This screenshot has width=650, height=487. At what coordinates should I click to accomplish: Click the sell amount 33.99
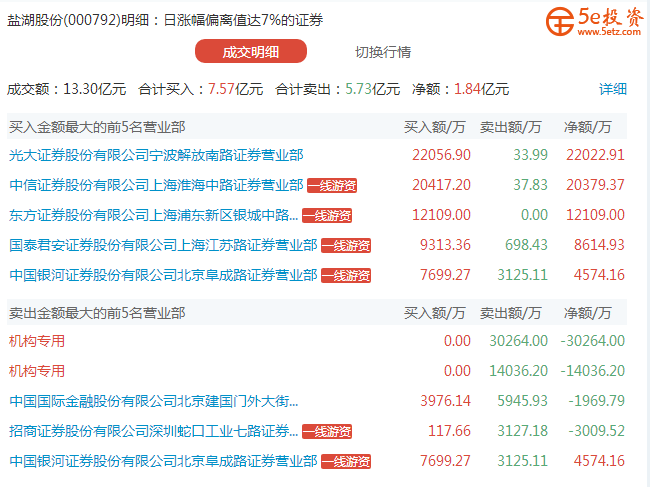coord(530,155)
